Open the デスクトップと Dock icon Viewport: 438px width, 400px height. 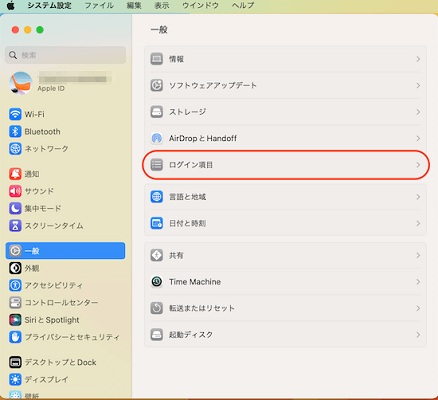pyautogui.click(x=15, y=362)
